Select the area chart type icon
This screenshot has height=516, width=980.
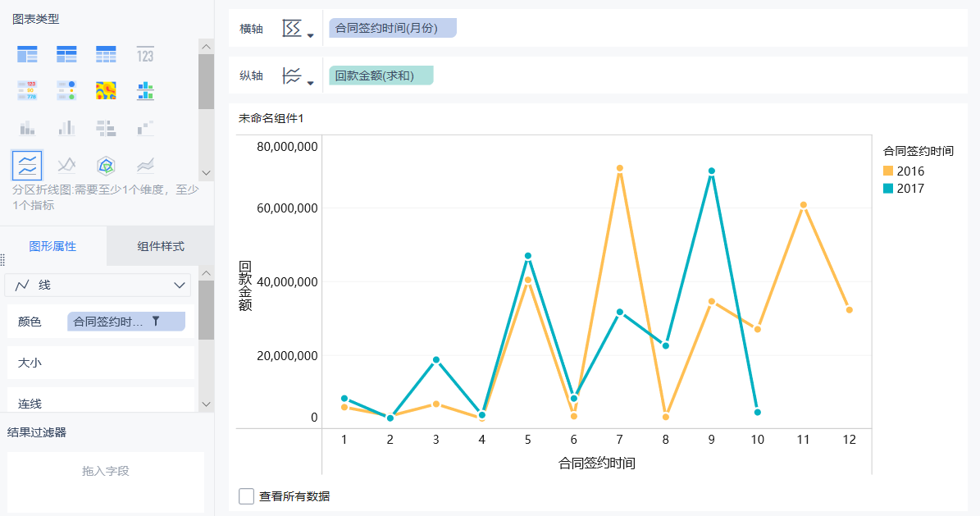click(145, 166)
